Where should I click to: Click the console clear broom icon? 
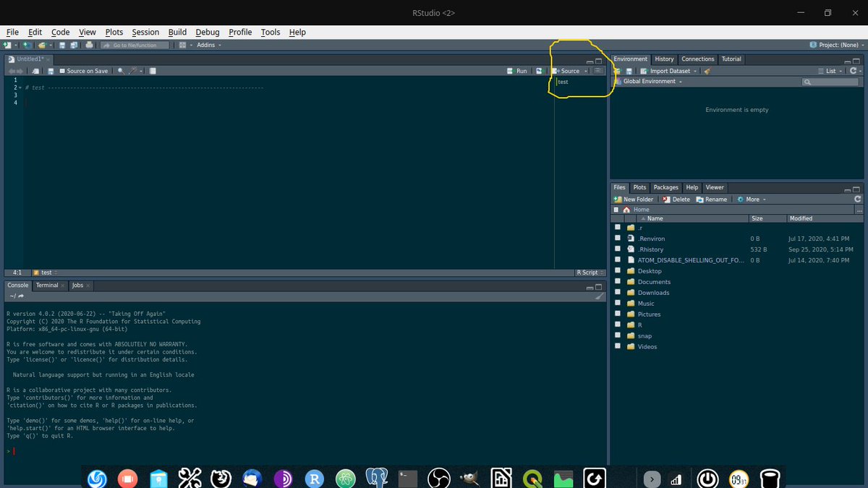[x=599, y=296]
